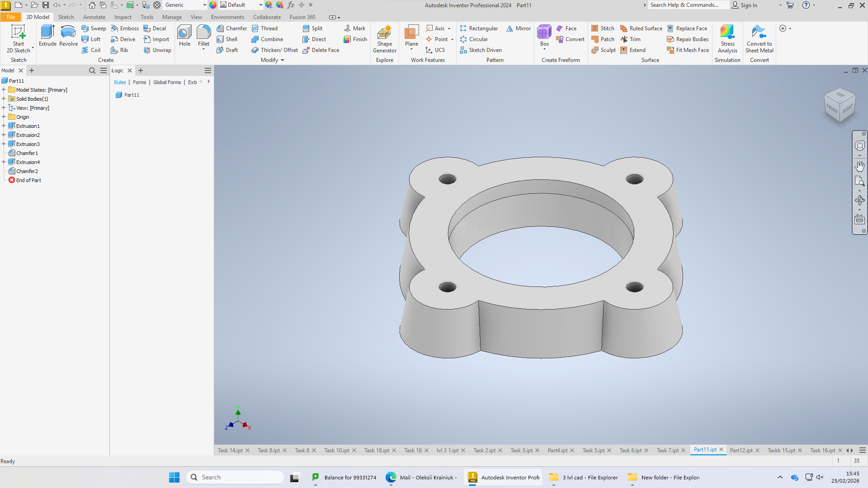Open Windows Start menu
This screenshot has height=488, width=868.
coord(174,477)
